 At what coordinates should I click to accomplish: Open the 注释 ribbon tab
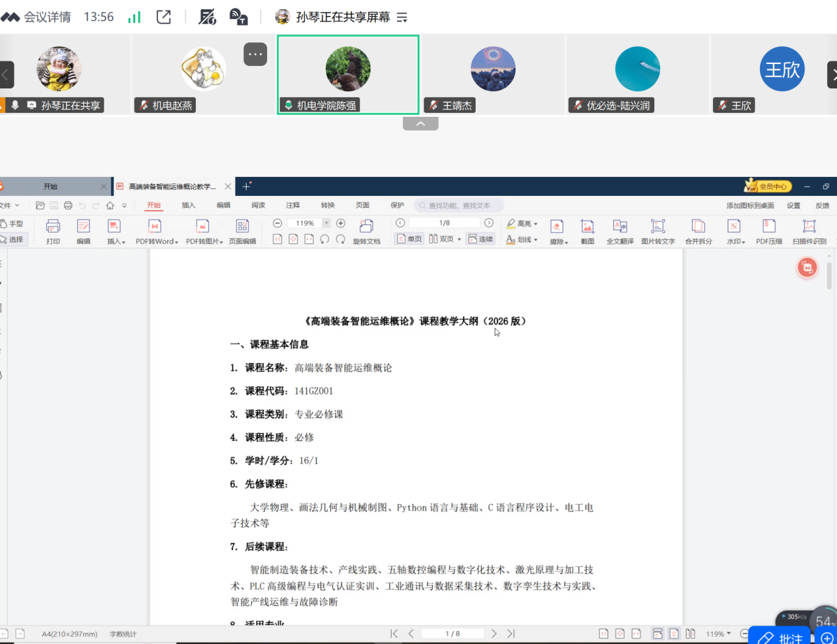point(293,205)
